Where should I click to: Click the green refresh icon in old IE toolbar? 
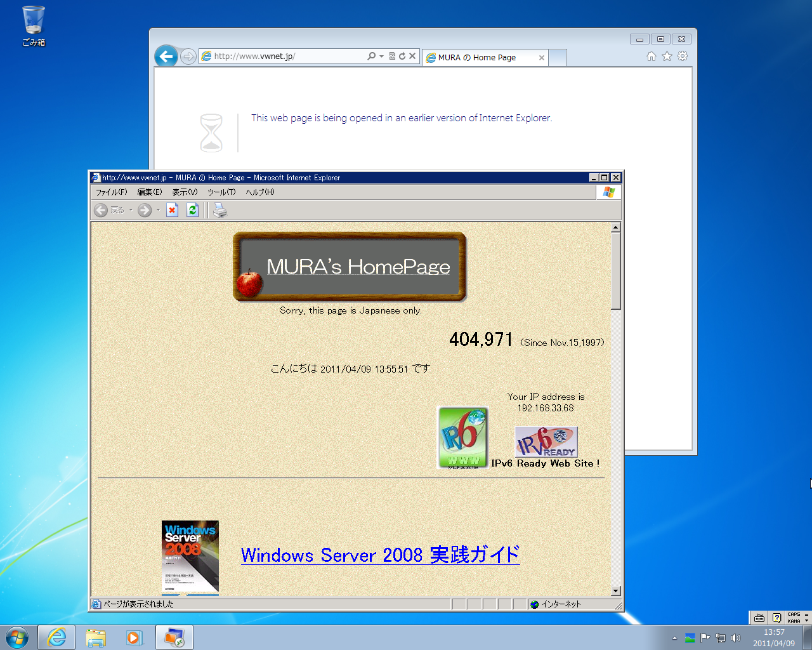(193, 210)
